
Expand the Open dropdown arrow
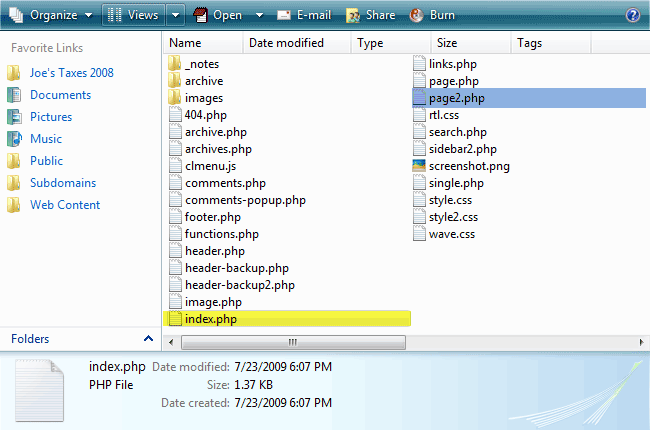(x=260, y=15)
